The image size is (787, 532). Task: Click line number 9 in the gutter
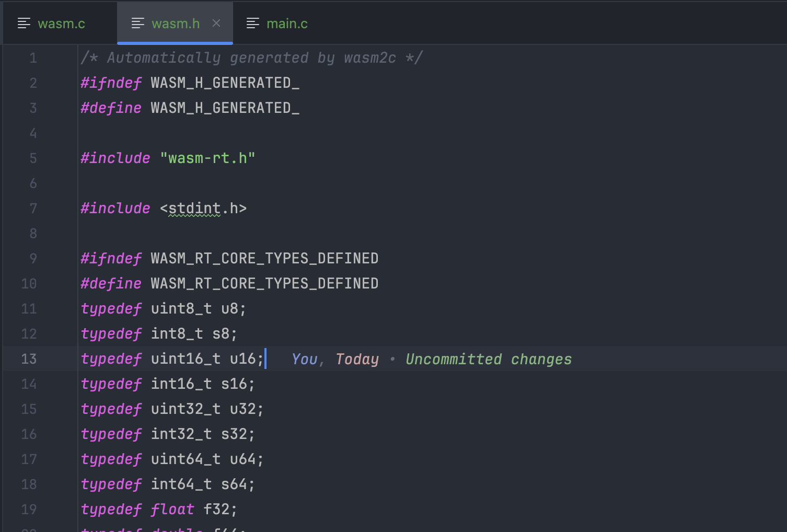33,259
